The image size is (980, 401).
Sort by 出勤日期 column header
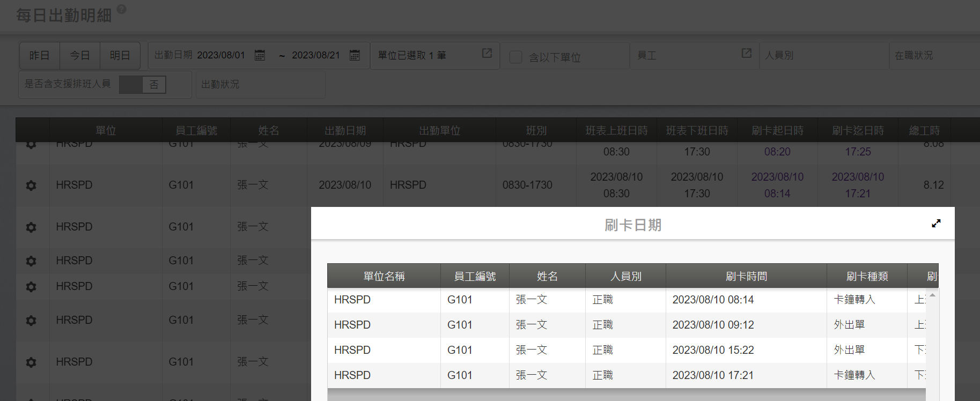tap(345, 130)
